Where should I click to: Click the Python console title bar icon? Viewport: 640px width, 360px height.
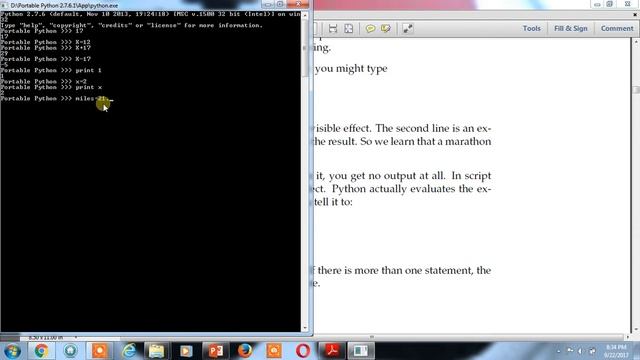coord(4,5)
